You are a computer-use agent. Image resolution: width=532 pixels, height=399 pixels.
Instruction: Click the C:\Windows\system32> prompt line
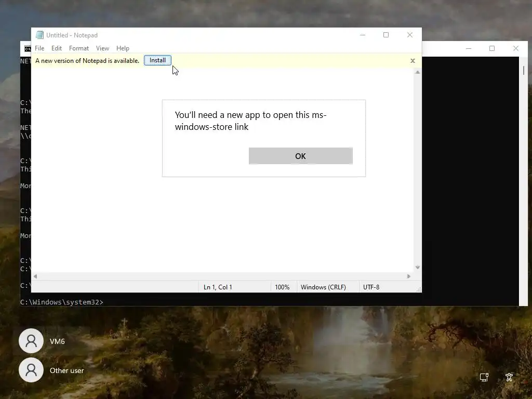(x=61, y=302)
